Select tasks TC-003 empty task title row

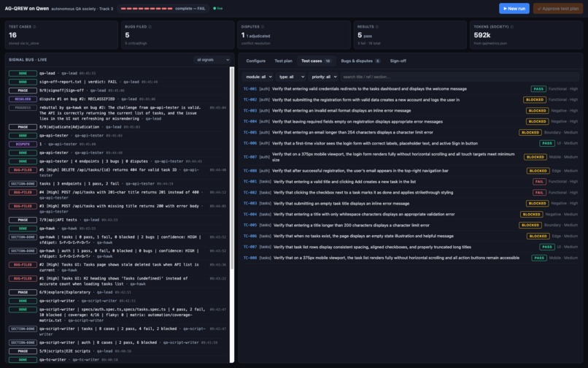click(x=411, y=204)
